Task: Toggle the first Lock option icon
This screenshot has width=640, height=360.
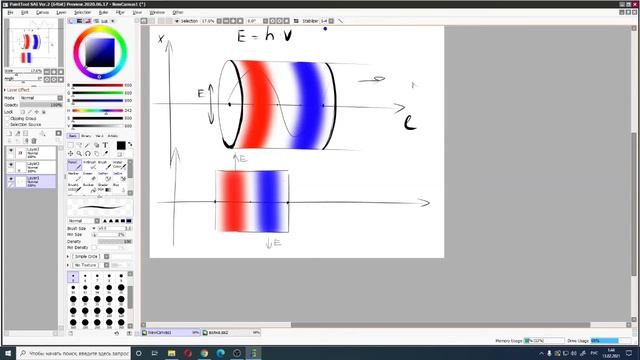Action: coord(22,112)
